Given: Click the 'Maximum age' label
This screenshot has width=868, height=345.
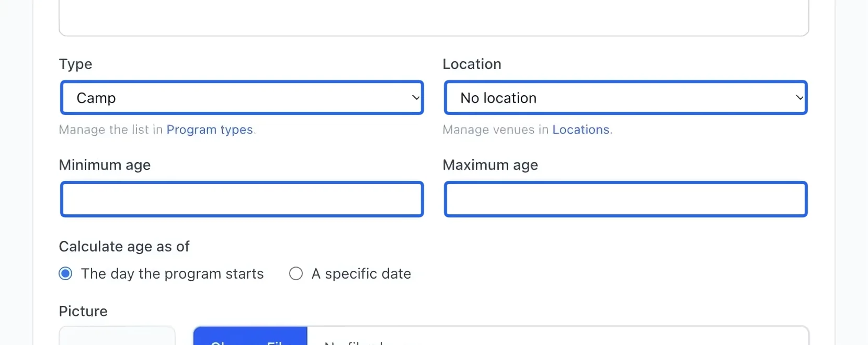Looking at the screenshot, I should pos(490,165).
